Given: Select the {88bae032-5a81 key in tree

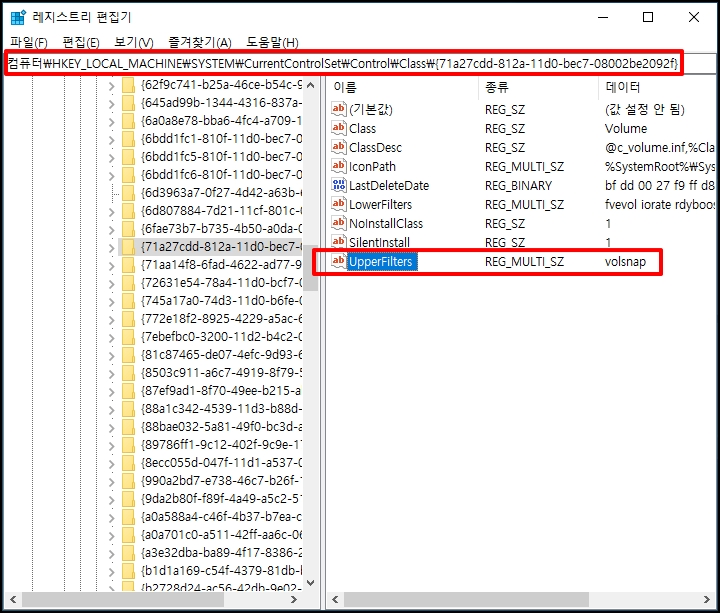Looking at the screenshot, I should [x=221, y=427].
